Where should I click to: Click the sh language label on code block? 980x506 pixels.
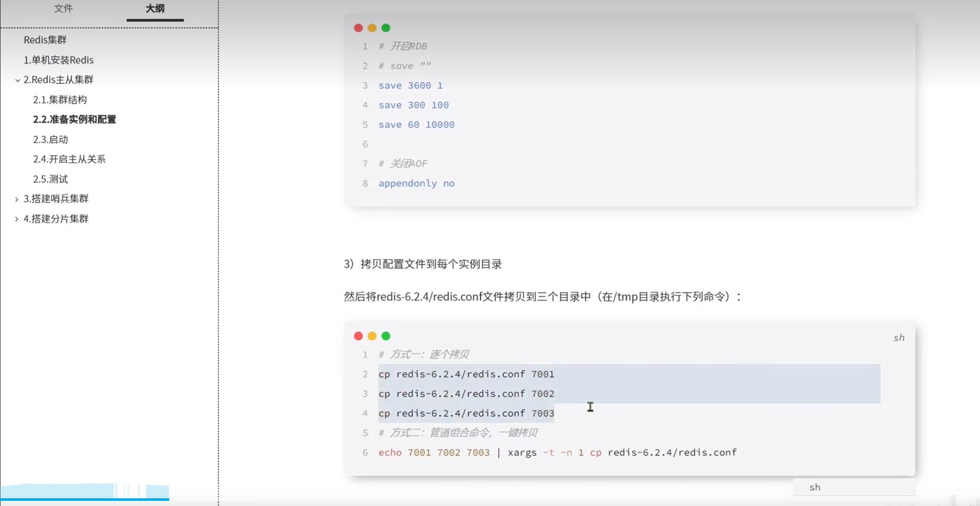click(x=899, y=338)
